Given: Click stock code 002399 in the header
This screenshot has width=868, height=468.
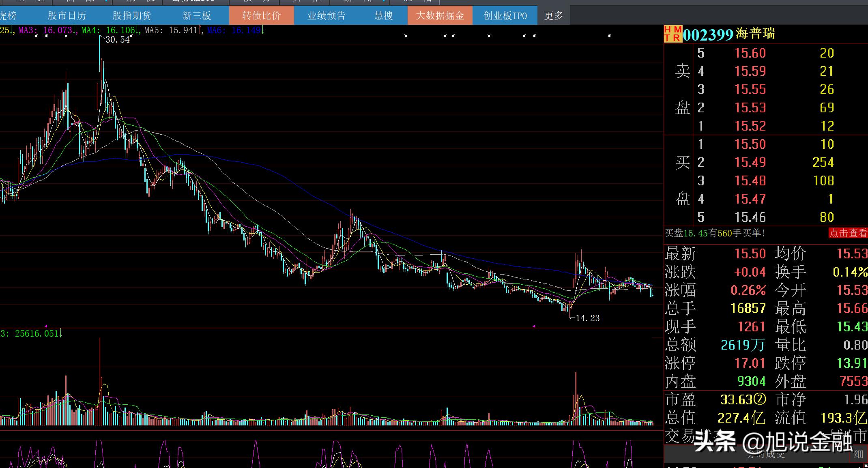Looking at the screenshot, I should coord(708,35).
